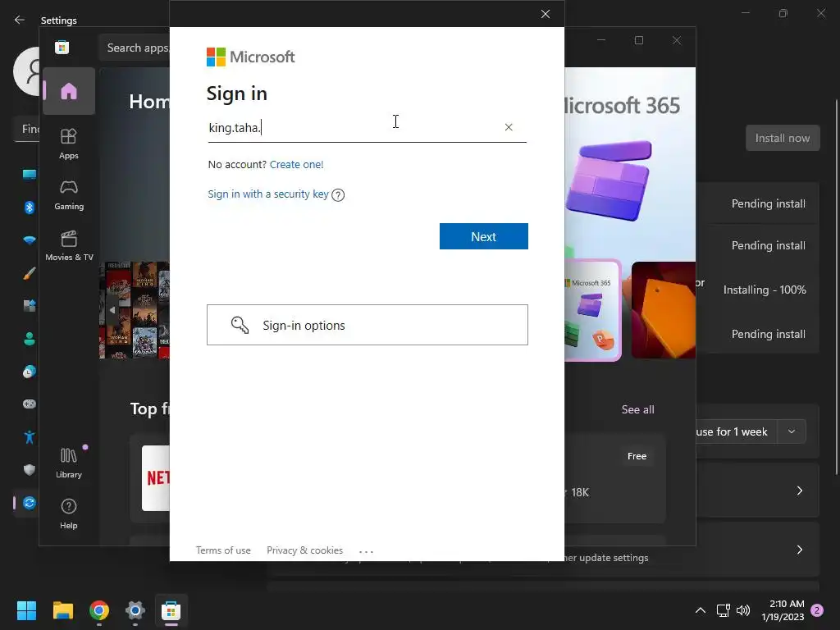Open the Netflix app tile
The image size is (840, 630).
pos(156,478)
